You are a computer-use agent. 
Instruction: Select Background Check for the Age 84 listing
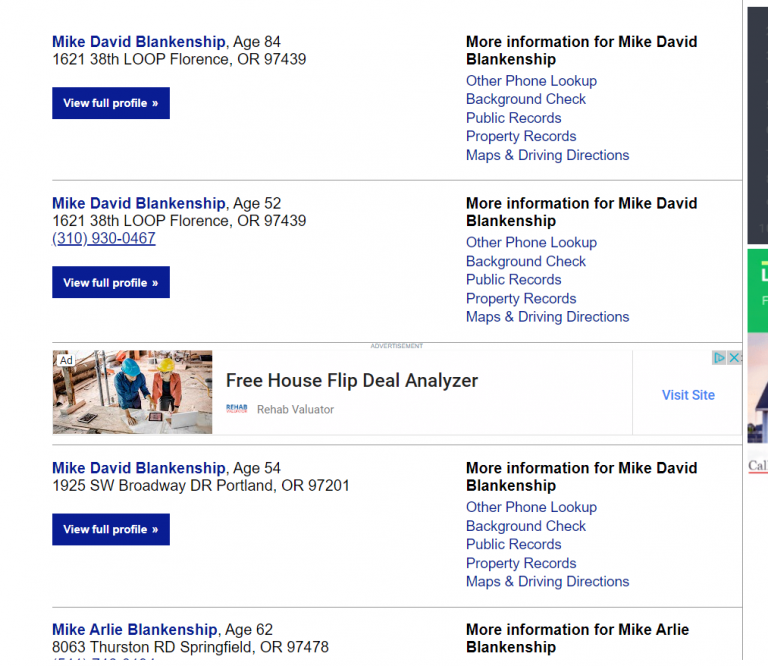[526, 99]
